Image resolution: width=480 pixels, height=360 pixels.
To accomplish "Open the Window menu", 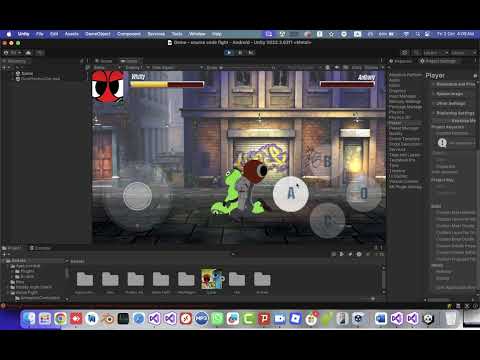I will click(197, 34).
